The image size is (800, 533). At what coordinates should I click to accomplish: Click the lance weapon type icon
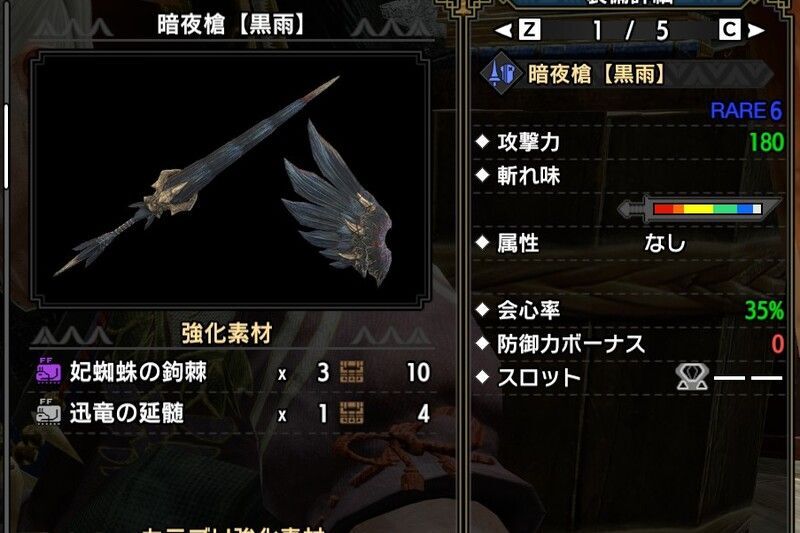501,75
